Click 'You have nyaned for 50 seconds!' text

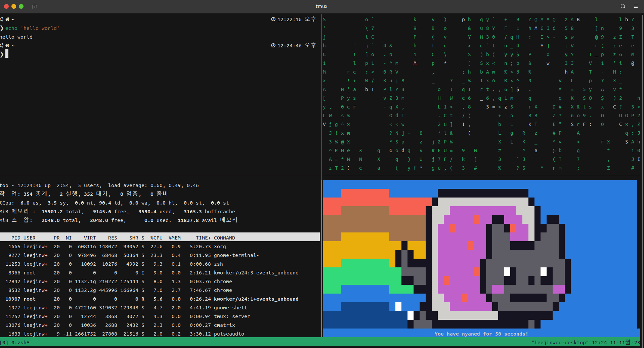481,334
